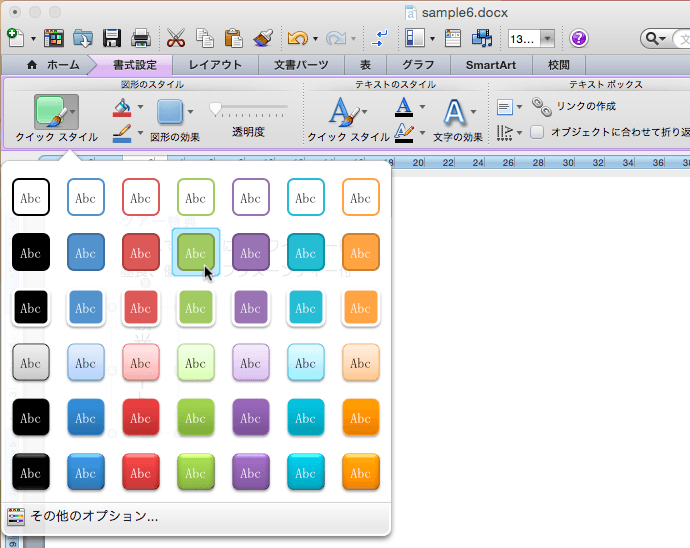Click the Print icon

[141, 38]
